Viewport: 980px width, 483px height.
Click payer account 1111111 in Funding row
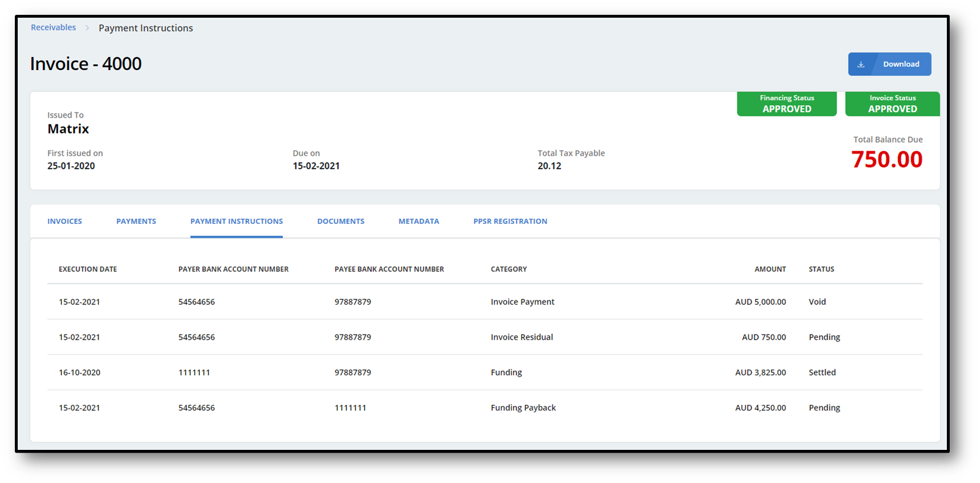194,373
